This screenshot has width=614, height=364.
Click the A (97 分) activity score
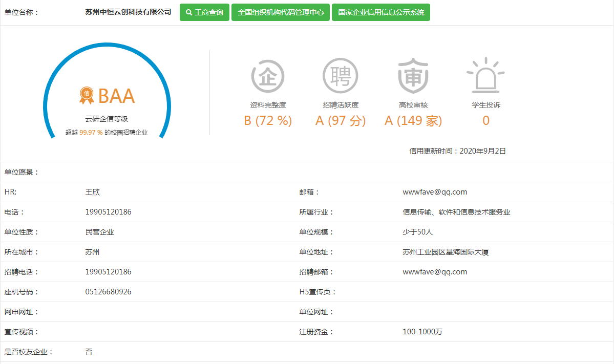341,121
